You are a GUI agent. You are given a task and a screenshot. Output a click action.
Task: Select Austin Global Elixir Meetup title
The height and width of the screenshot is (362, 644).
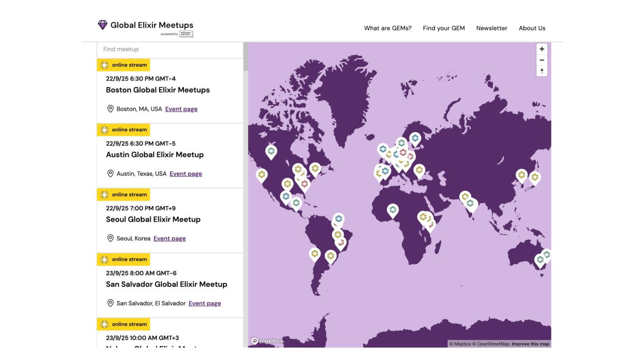click(155, 155)
